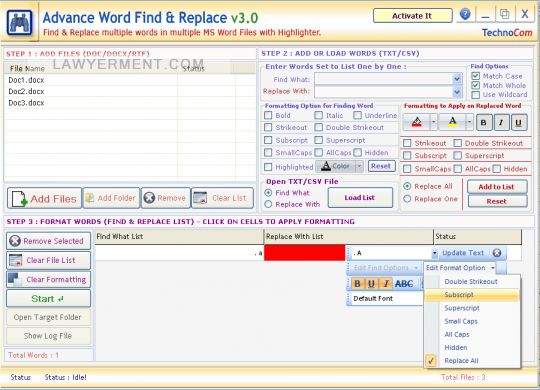The image size is (540, 390).
Task: Click the binoculars application logo
Action: click(20, 23)
